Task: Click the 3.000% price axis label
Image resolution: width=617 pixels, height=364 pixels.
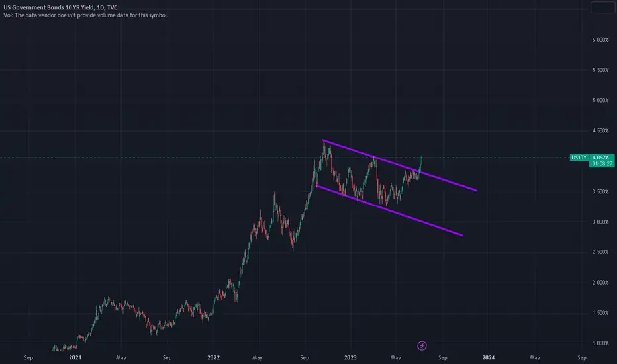Action: coord(600,222)
